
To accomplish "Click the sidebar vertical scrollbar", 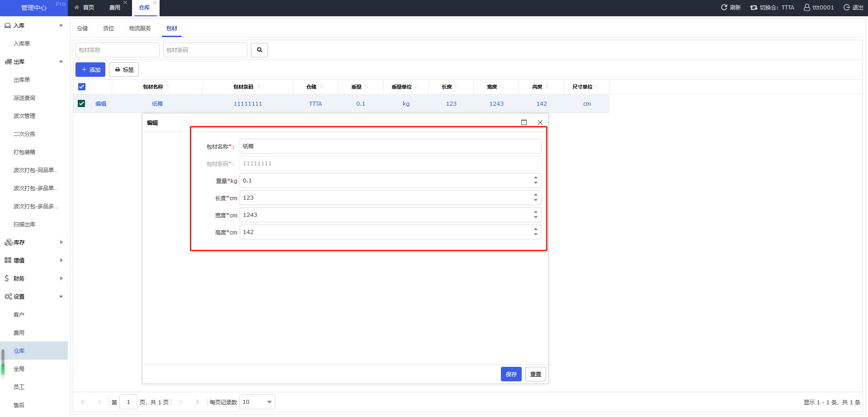I will 3,363.
